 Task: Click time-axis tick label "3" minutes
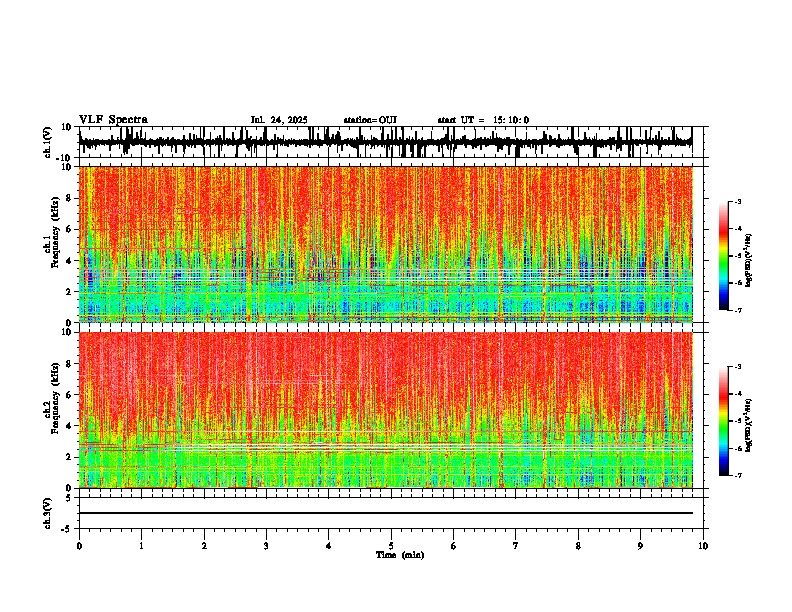[x=266, y=546]
